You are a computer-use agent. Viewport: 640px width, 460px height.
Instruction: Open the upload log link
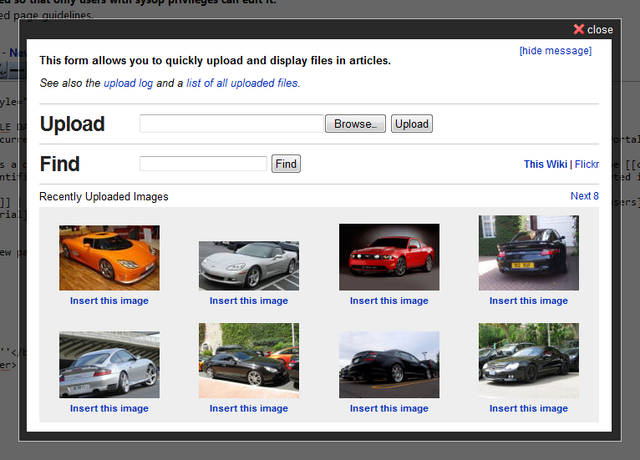pos(128,83)
